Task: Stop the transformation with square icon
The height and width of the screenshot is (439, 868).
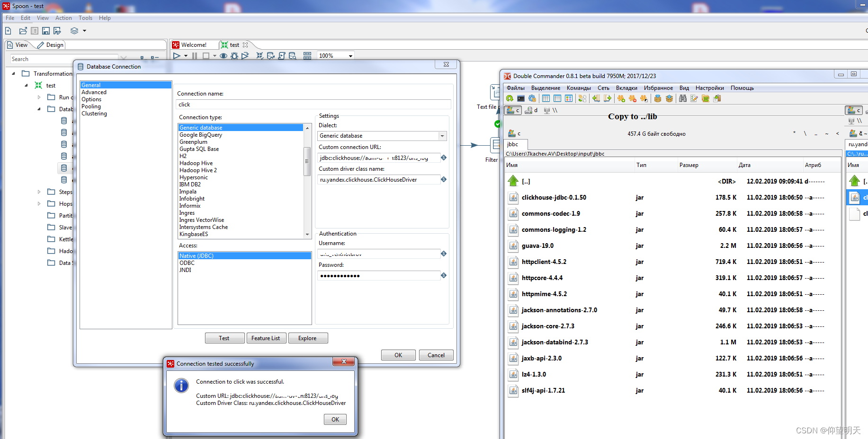Action: pyautogui.click(x=206, y=56)
